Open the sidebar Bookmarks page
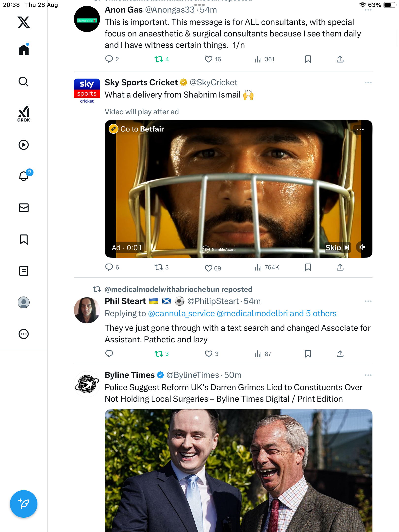The height and width of the screenshot is (532, 399). coord(24,239)
